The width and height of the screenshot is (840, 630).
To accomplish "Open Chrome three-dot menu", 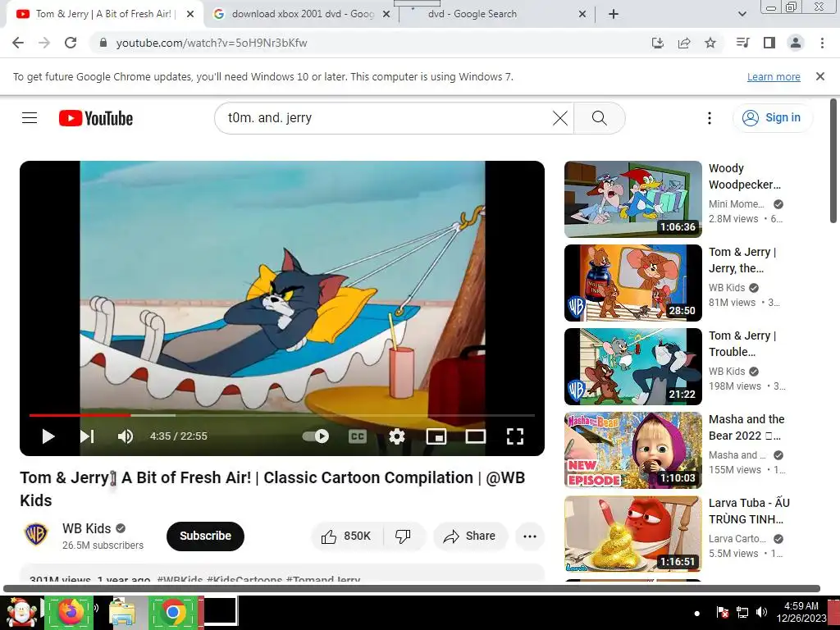I will click(822, 43).
